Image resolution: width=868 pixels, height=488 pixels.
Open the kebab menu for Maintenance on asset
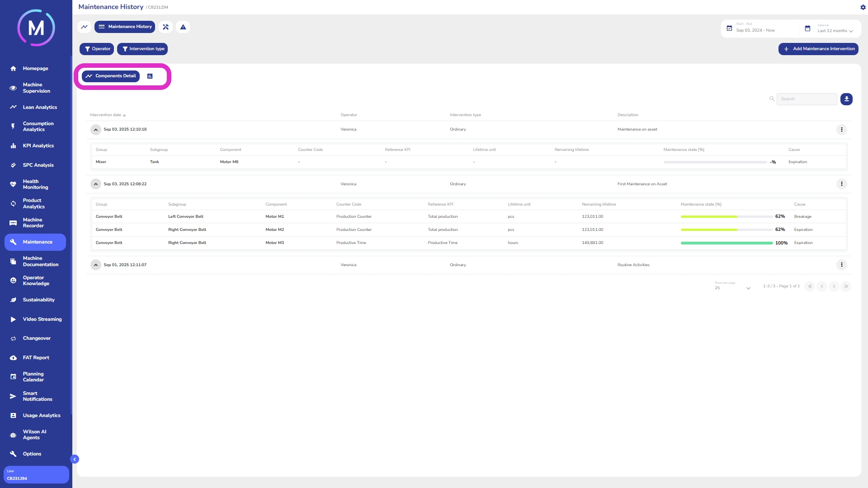841,130
